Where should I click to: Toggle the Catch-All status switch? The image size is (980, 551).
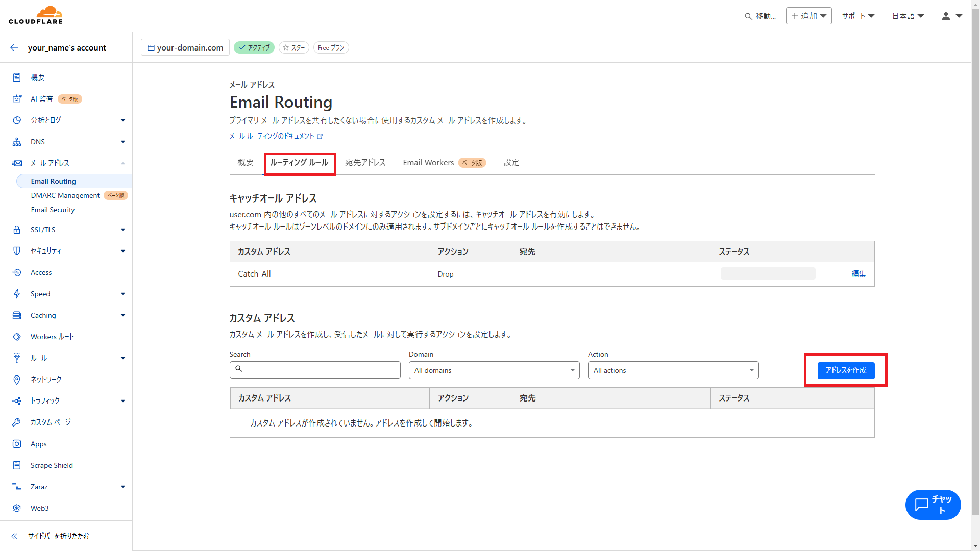click(767, 274)
